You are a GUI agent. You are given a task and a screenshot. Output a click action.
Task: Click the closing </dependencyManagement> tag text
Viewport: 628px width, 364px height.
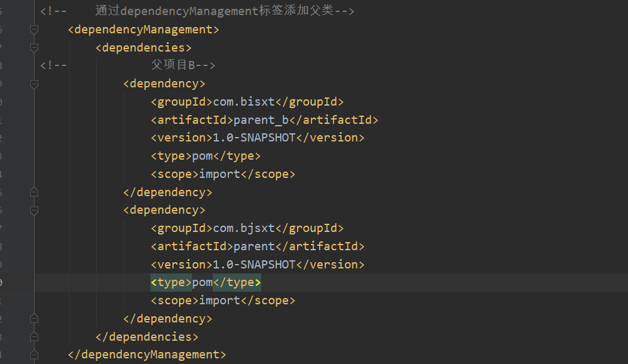[x=147, y=355]
